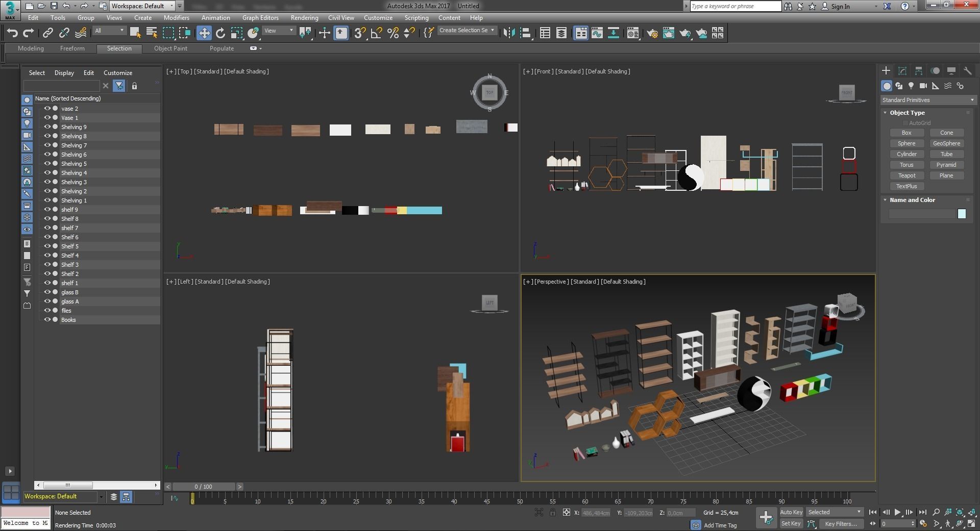Toggle the scene explorer lock icon

coord(134,86)
